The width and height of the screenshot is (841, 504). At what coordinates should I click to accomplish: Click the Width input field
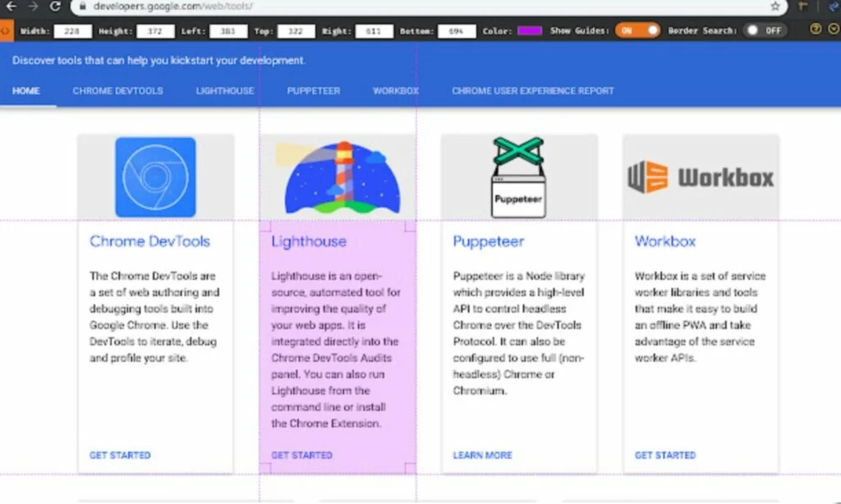tap(72, 31)
